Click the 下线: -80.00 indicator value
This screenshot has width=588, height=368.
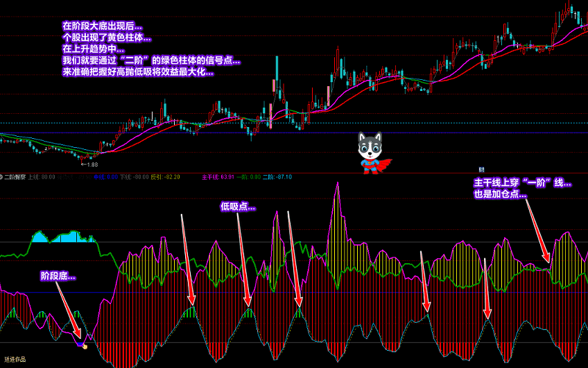[x=135, y=177]
